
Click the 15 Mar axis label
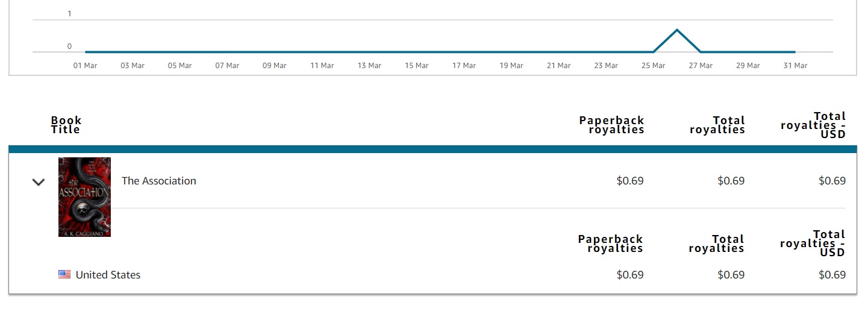click(x=417, y=66)
